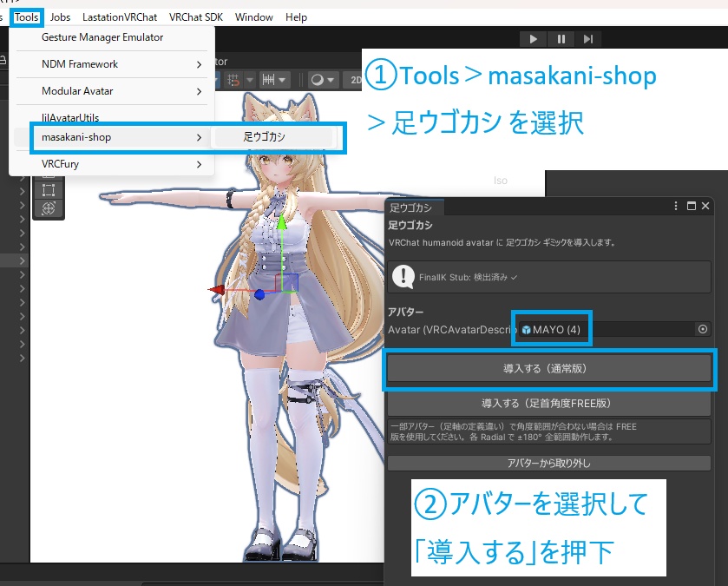This screenshot has height=586, width=728.
Task: Toggle 2D view mode
Action: [355, 80]
